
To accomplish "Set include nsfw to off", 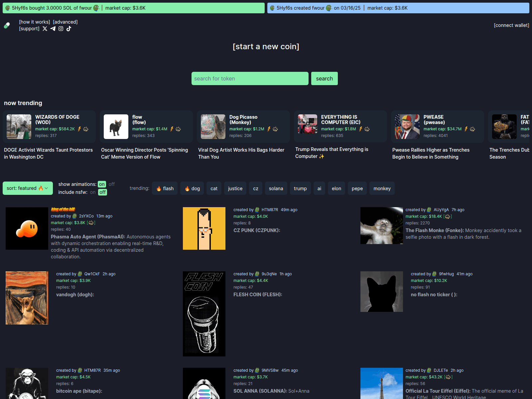I will pos(102,192).
